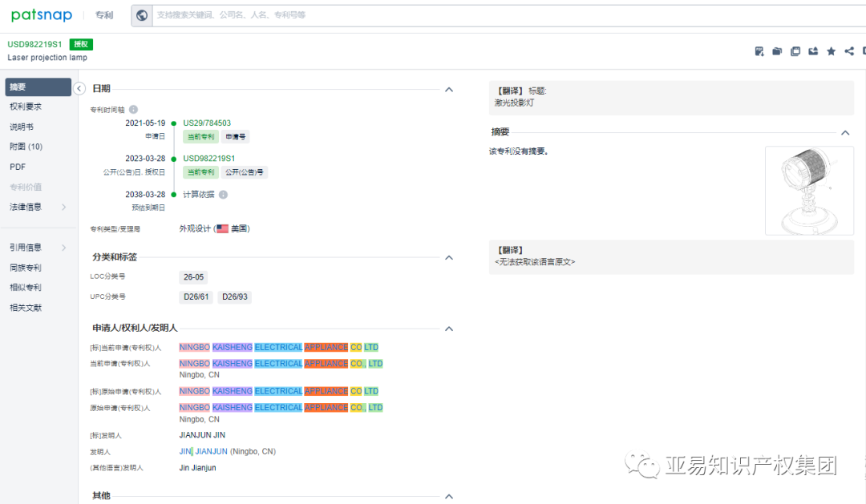Select UPC classification D26/93 tag
The height and width of the screenshot is (504, 866).
(235, 297)
